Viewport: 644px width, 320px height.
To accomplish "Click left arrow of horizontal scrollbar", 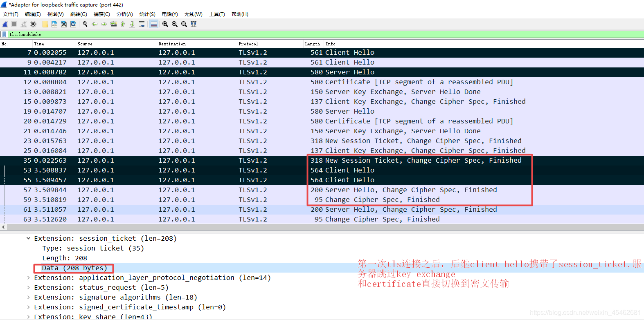I will (x=3, y=227).
